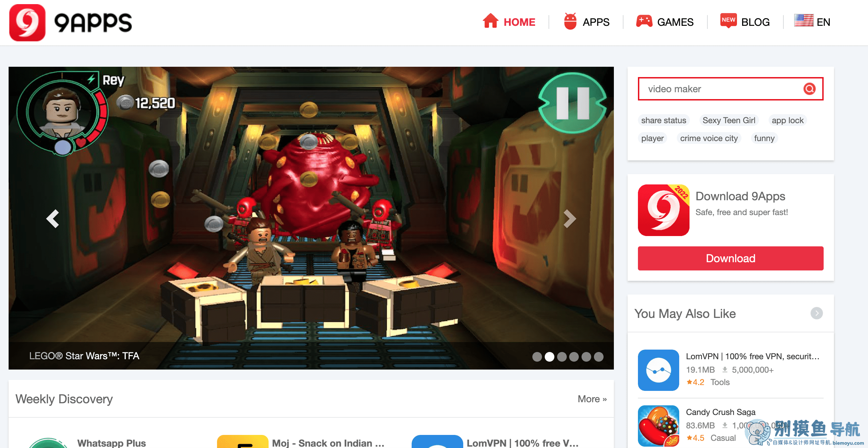Click the Android robot Apps icon
This screenshot has height=448, width=868.
[x=570, y=21]
